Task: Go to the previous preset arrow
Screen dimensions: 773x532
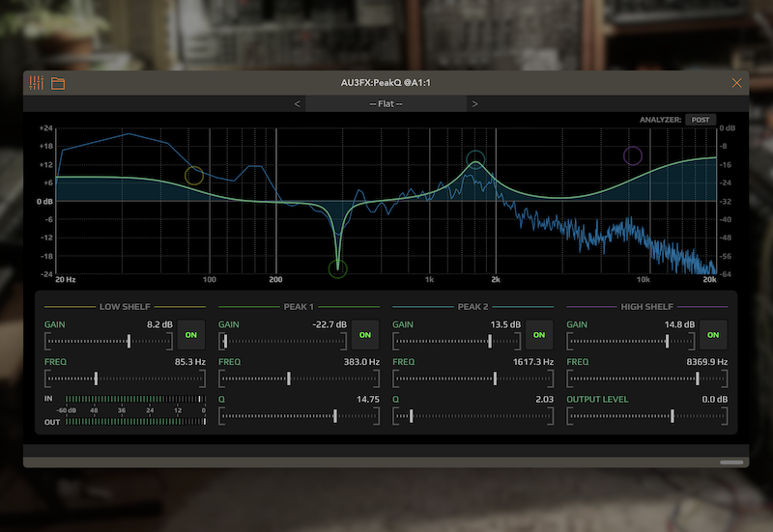Action: click(x=297, y=104)
